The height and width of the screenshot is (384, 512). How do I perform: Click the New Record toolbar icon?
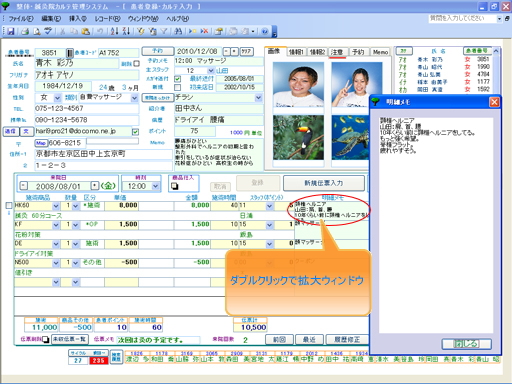[x=192, y=31]
